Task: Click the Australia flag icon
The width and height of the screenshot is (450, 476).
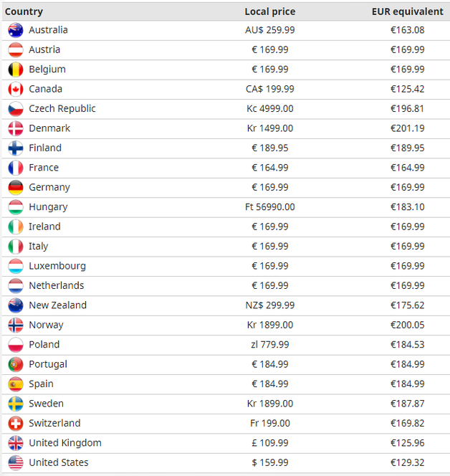Action: (x=16, y=30)
